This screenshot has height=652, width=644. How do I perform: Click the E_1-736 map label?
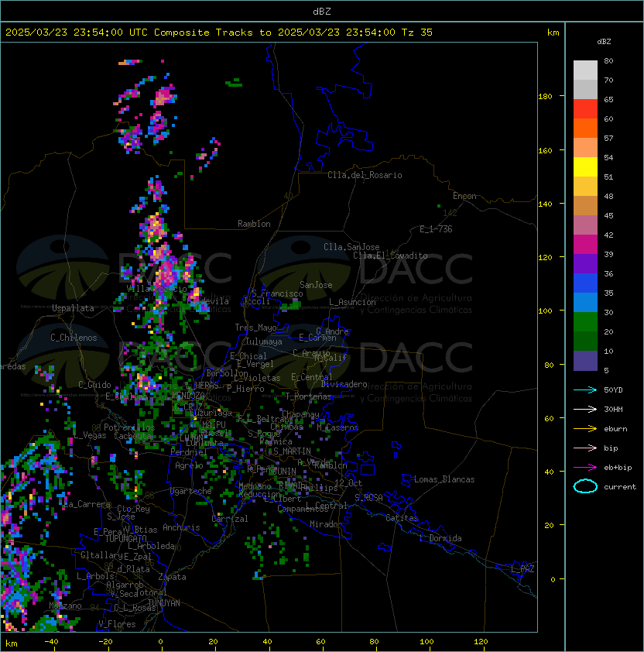(x=436, y=229)
